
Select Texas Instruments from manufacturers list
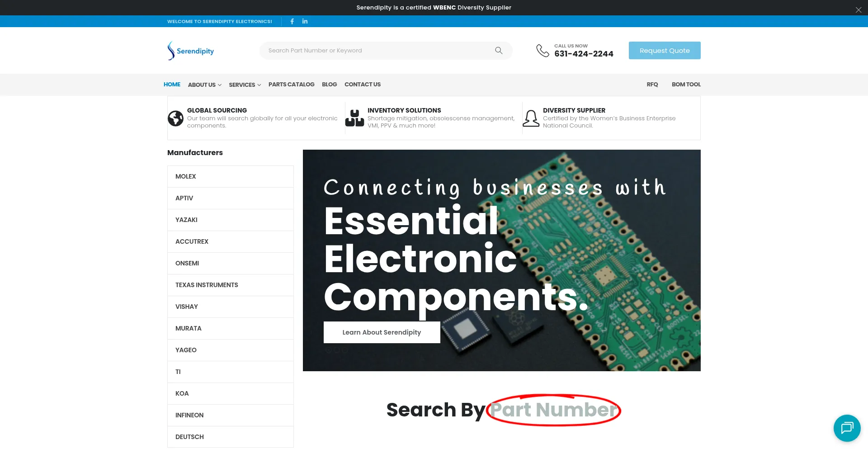pyautogui.click(x=207, y=285)
